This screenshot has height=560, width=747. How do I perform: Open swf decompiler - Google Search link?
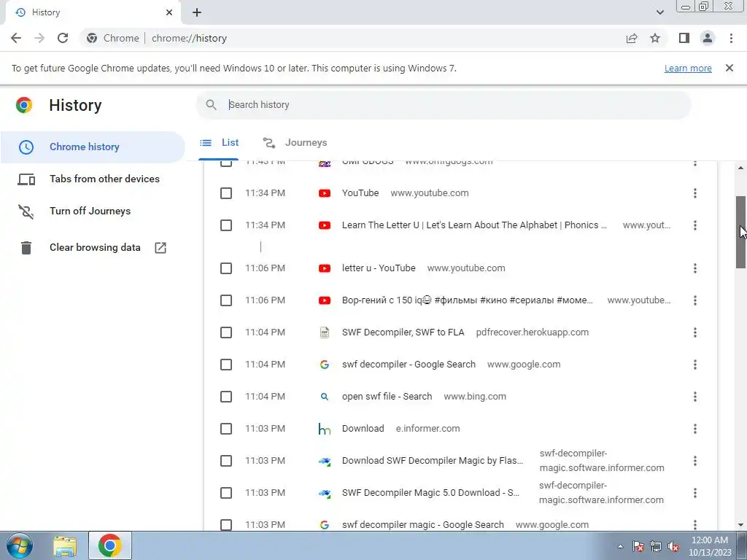coord(409,365)
